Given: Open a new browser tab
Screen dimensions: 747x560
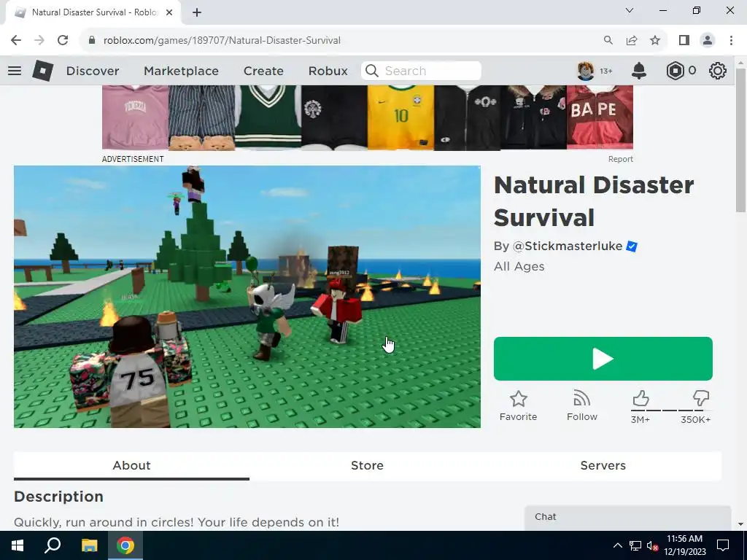Looking at the screenshot, I should (197, 13).
